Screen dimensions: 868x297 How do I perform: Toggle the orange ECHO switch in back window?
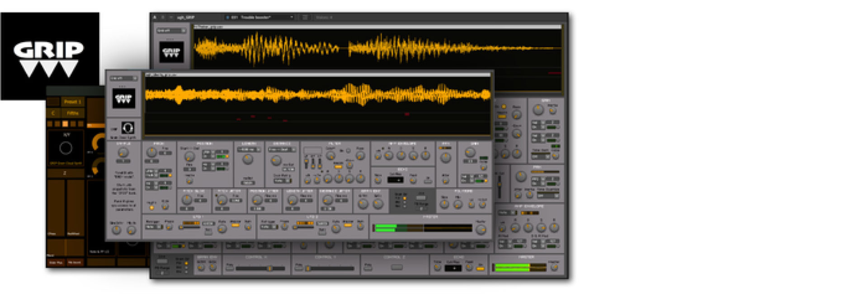(480, 269)
